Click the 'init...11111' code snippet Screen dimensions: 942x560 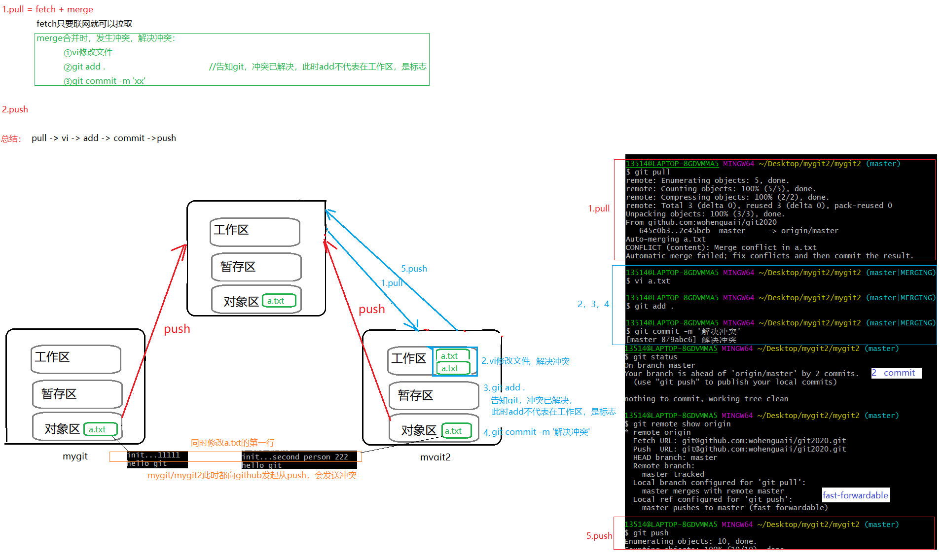pos(153,455)
